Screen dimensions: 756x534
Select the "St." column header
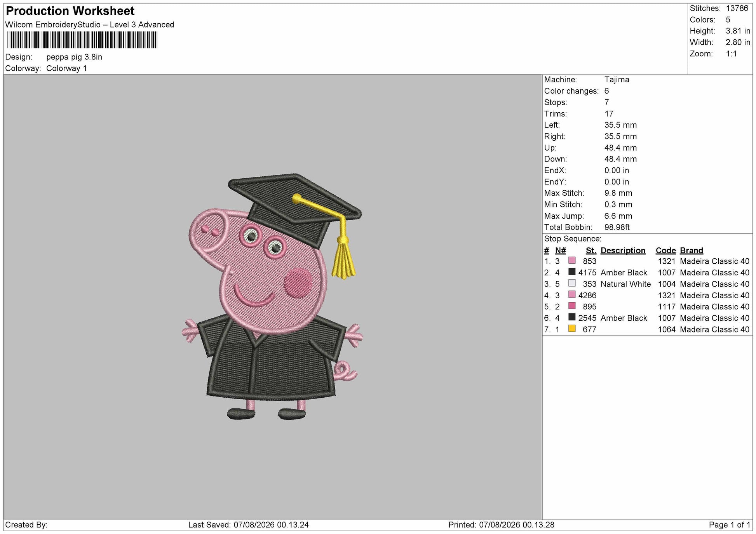[591, 250]
